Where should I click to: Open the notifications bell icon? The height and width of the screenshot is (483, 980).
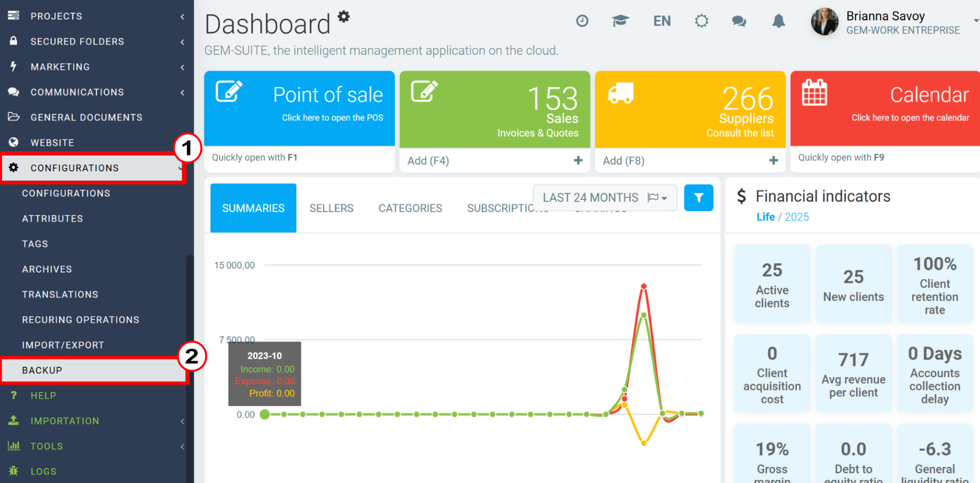click(x=779, y=21)
